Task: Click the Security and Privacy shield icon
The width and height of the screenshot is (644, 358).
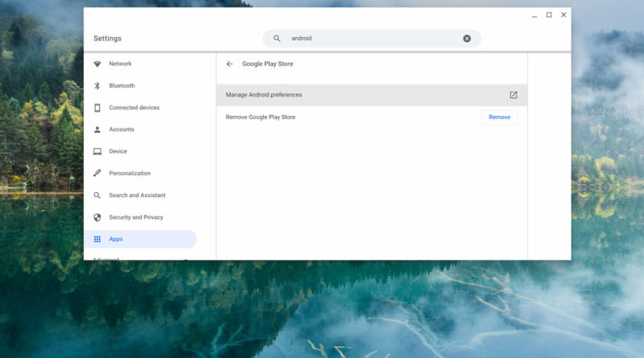Action: [x=97, y=217]
